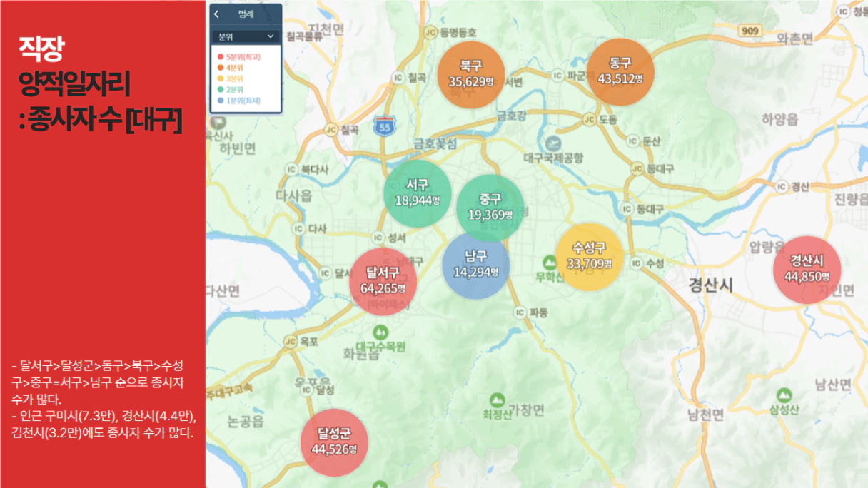
Task: Click the 삼성산 mountain icon
Action: click(784, 395)
